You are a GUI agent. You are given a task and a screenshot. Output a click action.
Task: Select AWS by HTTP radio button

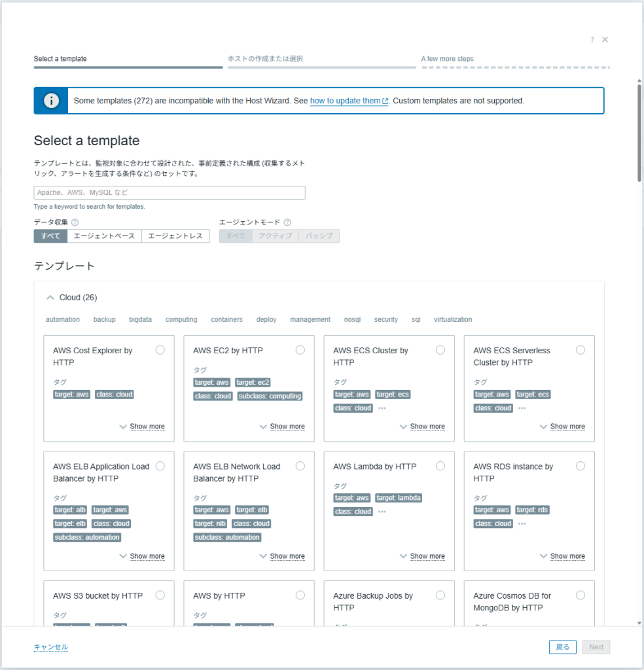point(300,595)
